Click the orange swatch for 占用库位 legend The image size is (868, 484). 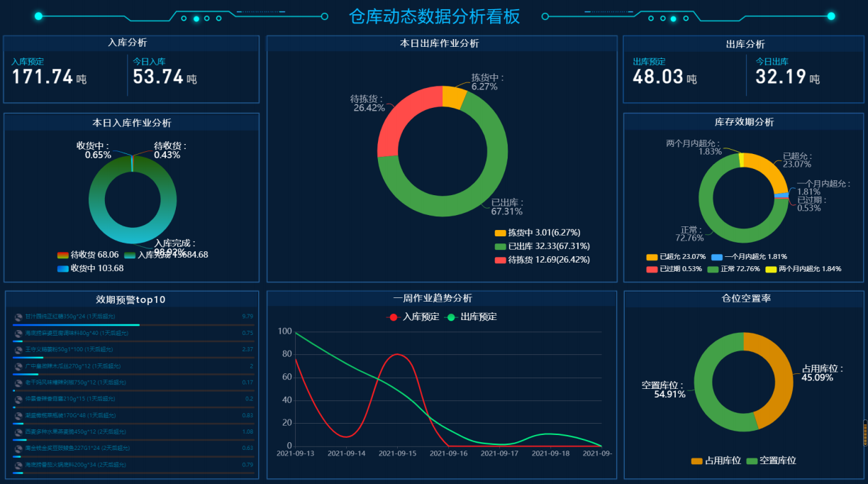696,461
